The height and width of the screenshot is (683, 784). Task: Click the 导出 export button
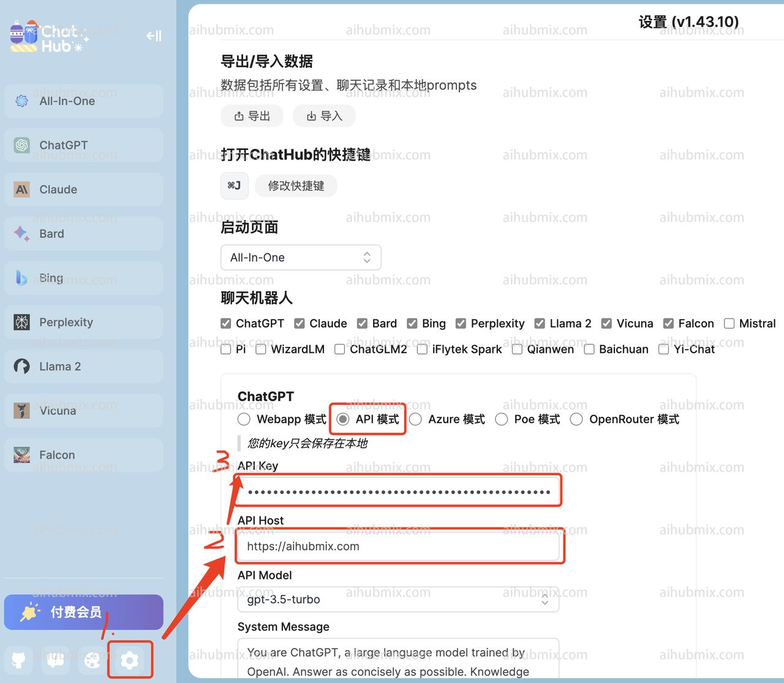click(x=252, y=116)
